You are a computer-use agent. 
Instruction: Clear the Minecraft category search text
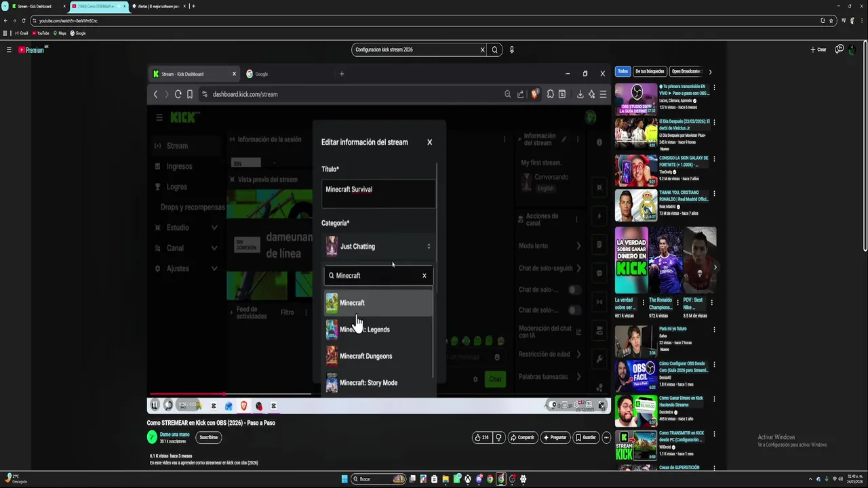[x=425, y=276]
